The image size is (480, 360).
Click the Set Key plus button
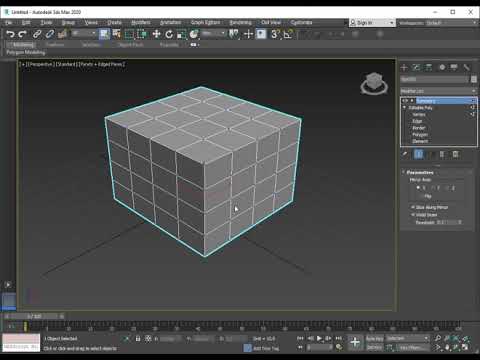(x=355, y=342)
